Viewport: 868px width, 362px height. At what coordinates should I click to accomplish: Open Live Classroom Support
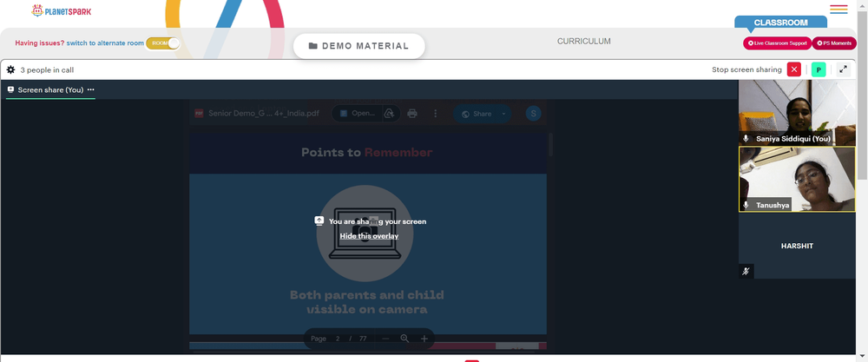pos(777,43)
